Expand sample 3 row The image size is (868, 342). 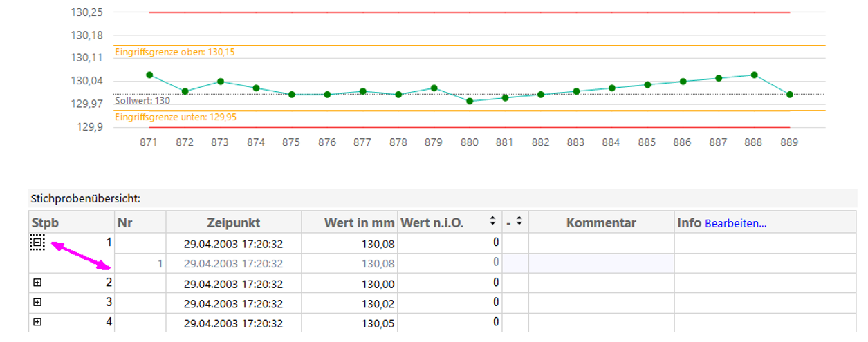(37, 302)
